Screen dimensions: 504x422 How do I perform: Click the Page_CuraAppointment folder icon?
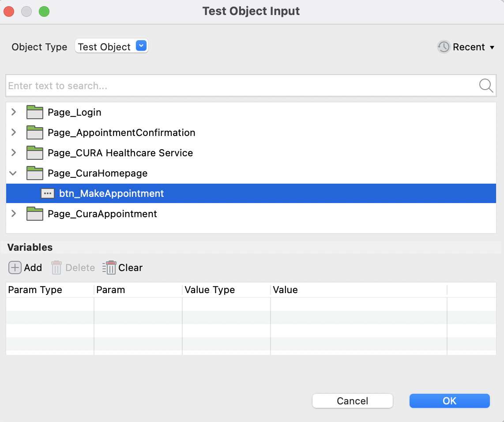click(x=34, y=214)
